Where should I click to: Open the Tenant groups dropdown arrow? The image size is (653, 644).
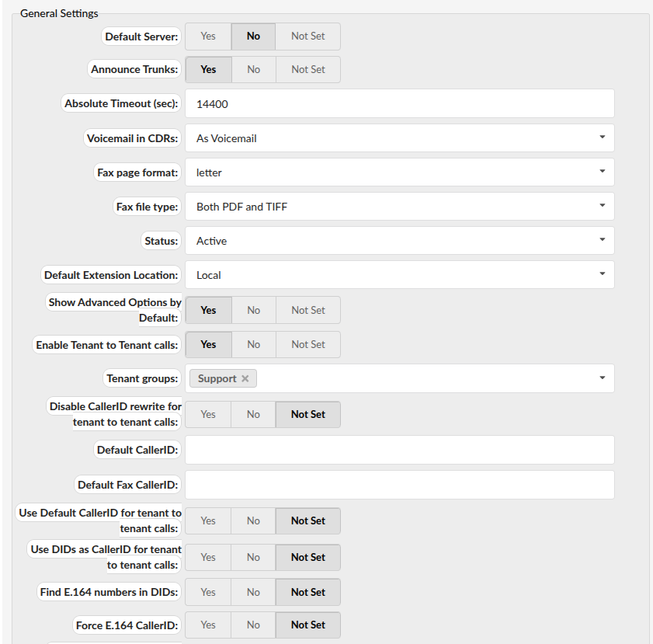coord(603,378)
